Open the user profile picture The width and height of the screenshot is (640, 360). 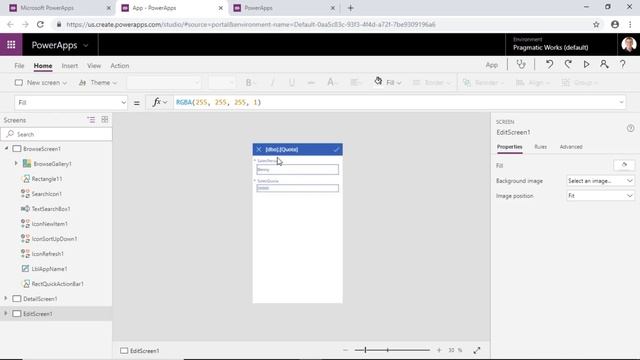629,44
